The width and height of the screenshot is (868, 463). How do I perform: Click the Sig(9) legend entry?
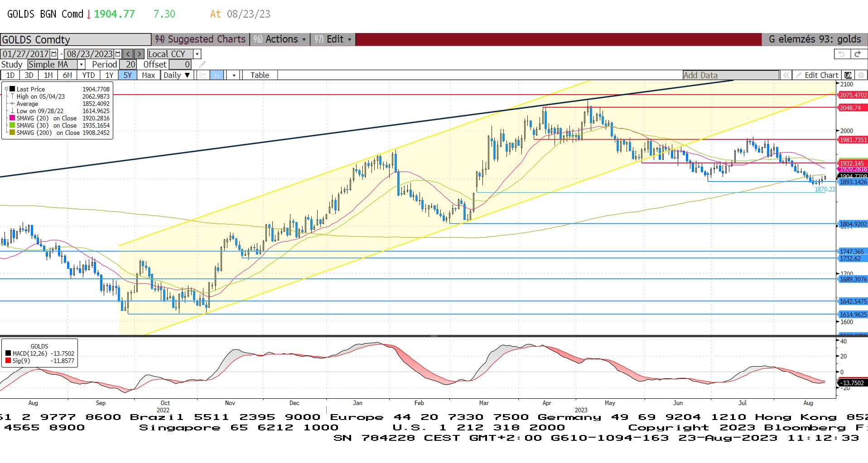click(40, 361)
